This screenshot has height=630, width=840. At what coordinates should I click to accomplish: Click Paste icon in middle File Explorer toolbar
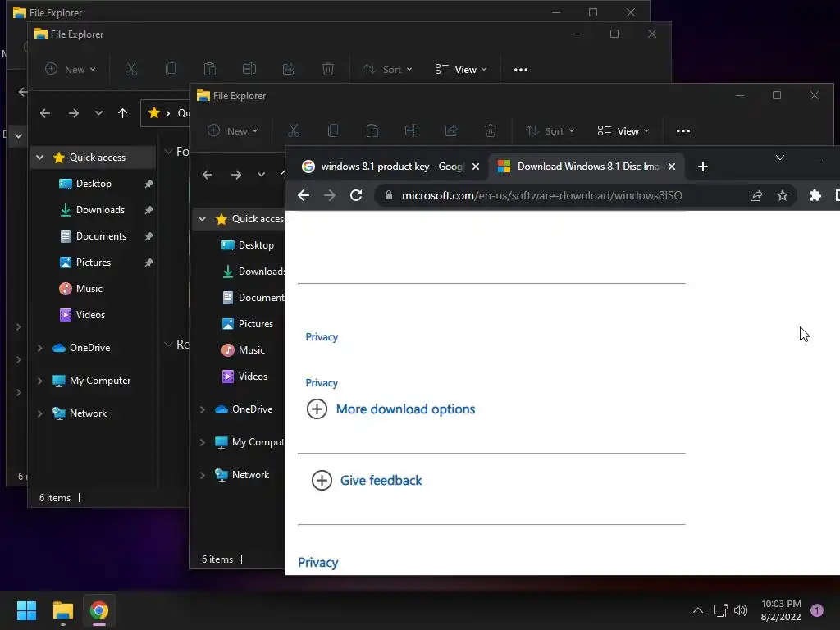click(x=210, y=69)
